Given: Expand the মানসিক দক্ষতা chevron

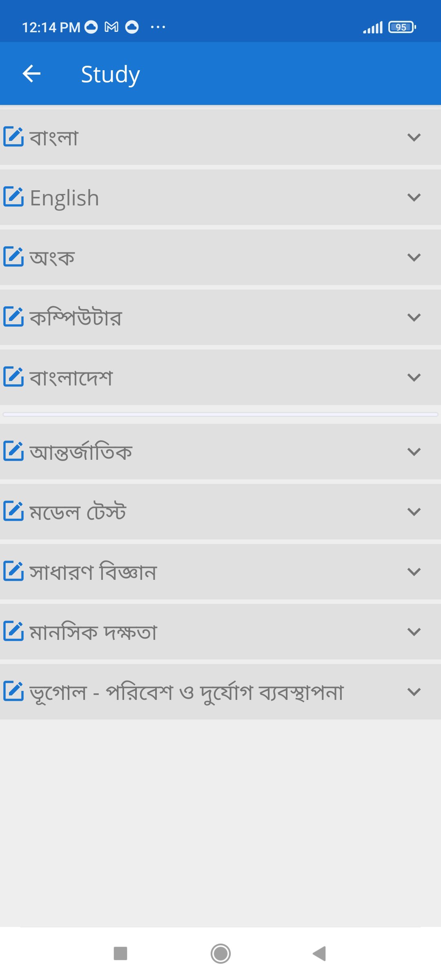Looking at the screenshot, I should [414, 632].
